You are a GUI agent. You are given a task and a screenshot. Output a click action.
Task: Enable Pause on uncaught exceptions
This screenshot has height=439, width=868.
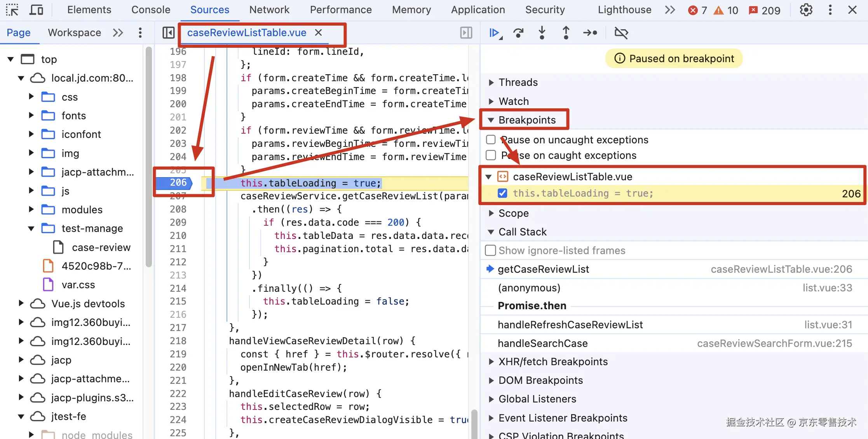tap(491, 140)
